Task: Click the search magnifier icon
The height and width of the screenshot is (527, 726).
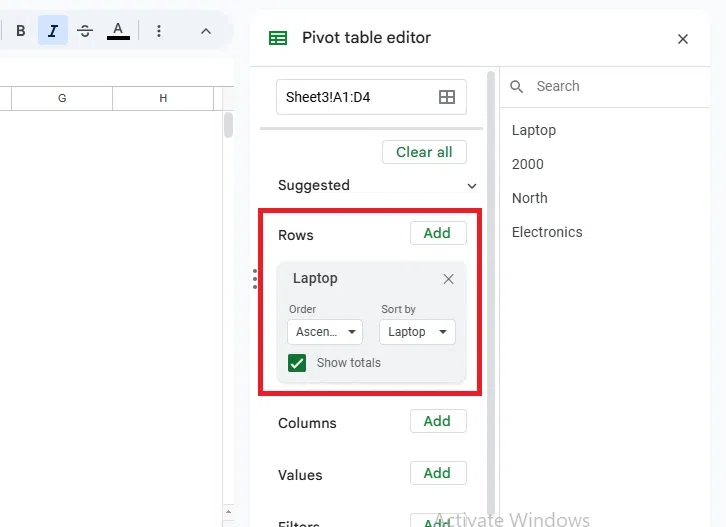Action: tap(517, 87)
